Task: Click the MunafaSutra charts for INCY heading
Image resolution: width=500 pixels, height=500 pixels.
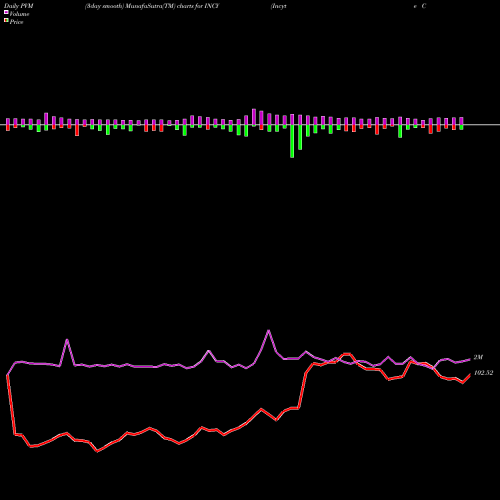Action: pos(152,6)
